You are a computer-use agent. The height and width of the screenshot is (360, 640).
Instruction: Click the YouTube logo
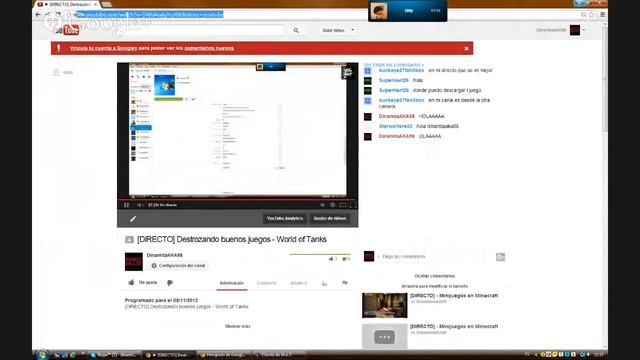[68, 30]
